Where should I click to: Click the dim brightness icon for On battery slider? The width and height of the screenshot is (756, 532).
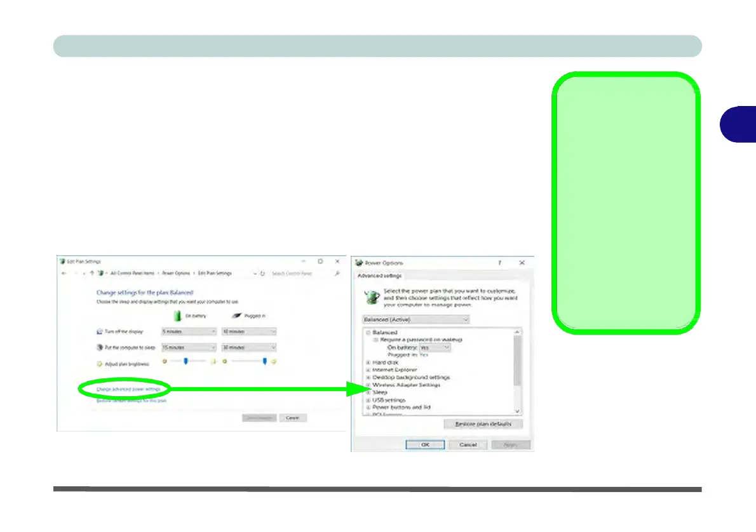pos(165,361)
